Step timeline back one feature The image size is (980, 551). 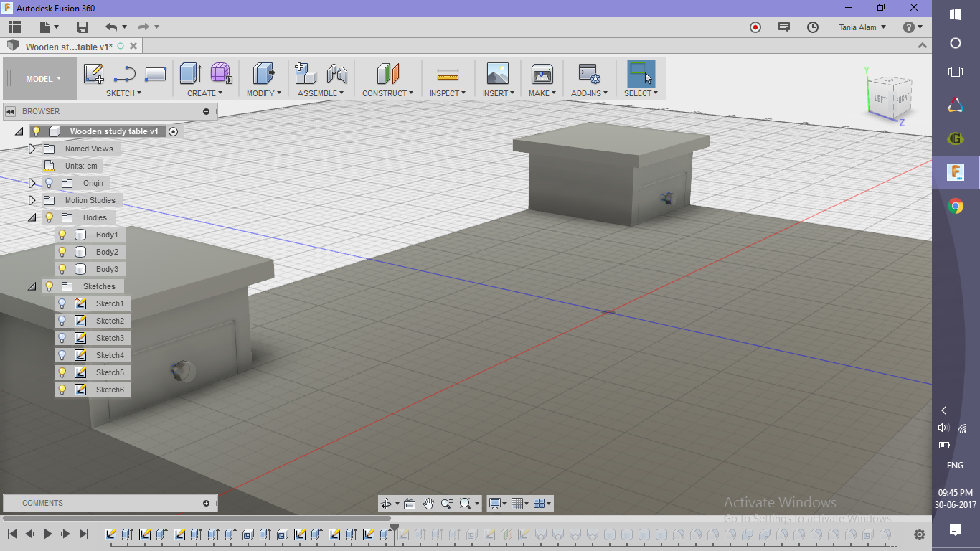pos(30,534)
